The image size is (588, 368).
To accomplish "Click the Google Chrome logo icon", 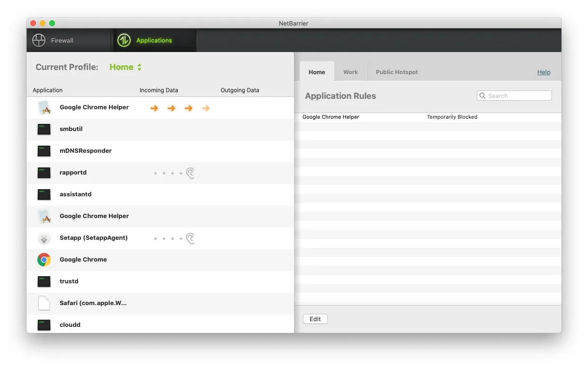I will coord(44,260).
